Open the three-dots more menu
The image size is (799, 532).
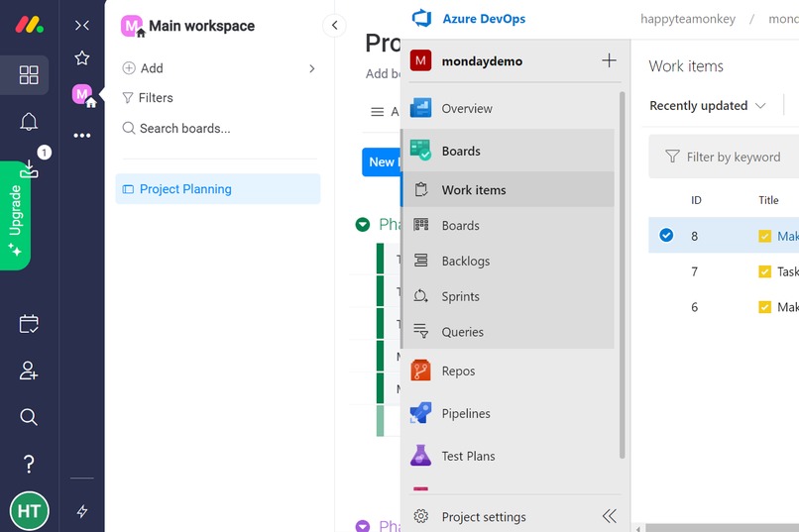pyautogui.click(x=82, y=136)
